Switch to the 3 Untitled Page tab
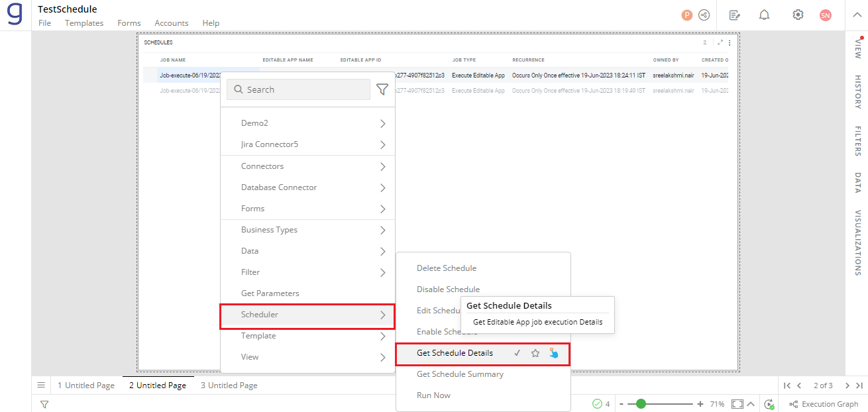 (229, 386)
